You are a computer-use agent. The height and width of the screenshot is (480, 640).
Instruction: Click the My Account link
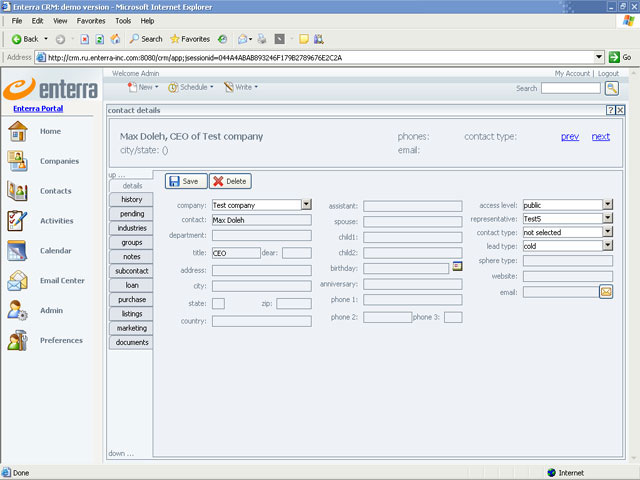coord(572,73)
